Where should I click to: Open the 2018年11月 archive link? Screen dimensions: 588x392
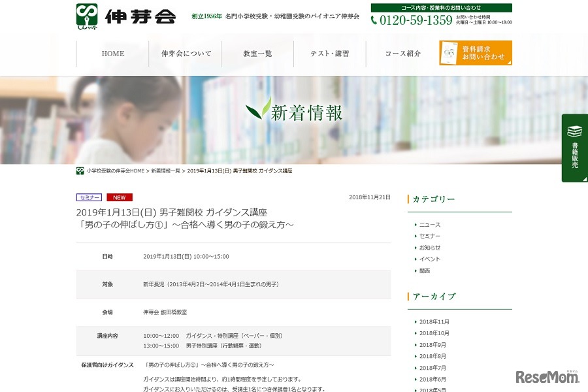[435, 321]
